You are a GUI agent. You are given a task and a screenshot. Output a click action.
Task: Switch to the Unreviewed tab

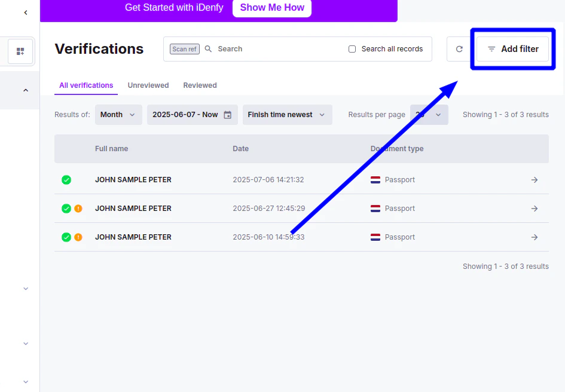click(x=148, y=85)
